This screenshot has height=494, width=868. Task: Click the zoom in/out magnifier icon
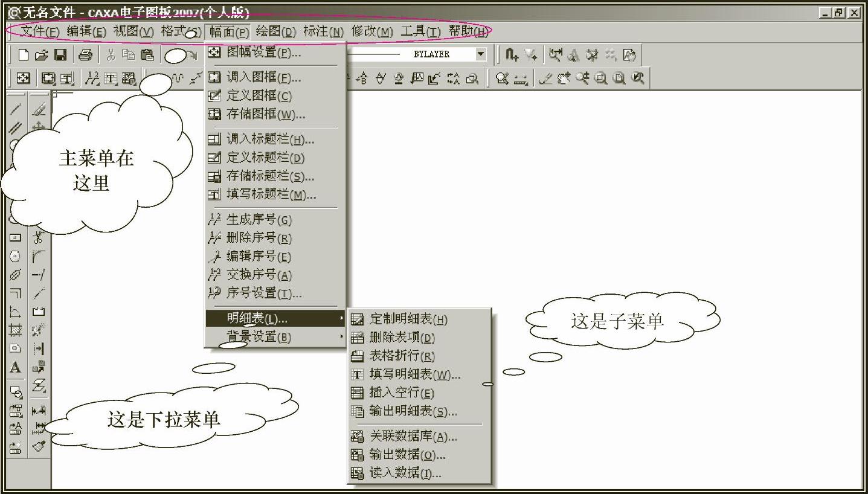click(582, 79)
